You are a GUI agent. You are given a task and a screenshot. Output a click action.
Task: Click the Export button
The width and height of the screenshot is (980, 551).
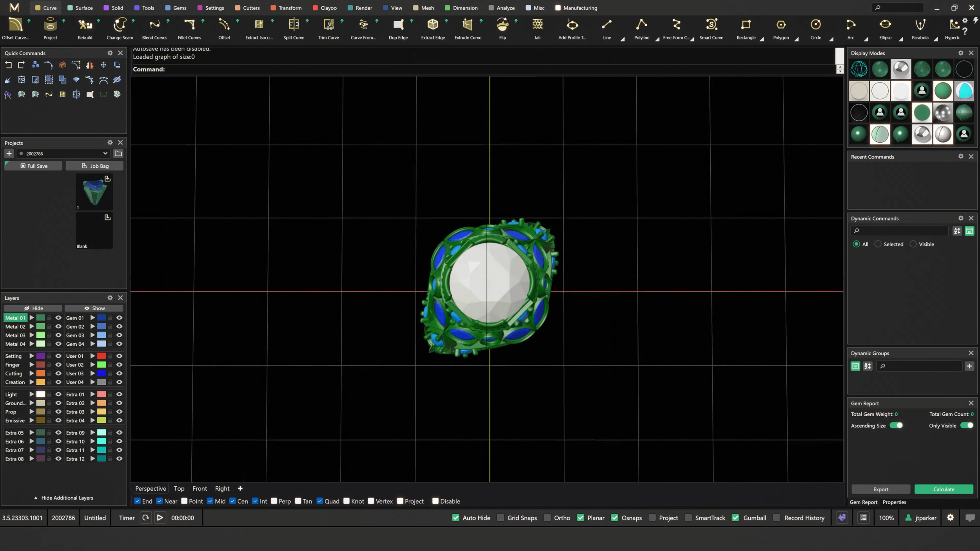click(x=880, y=489)
